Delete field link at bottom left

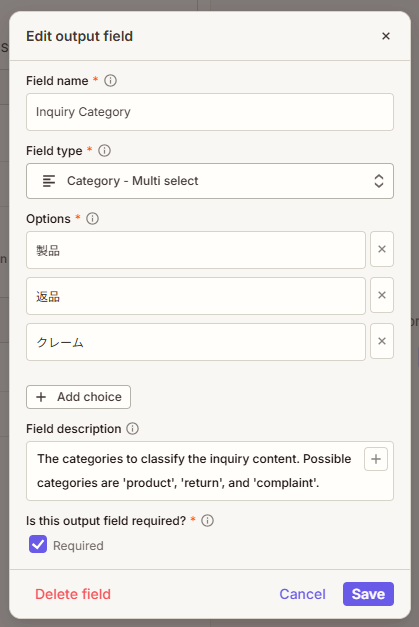(x=73, y=594)
